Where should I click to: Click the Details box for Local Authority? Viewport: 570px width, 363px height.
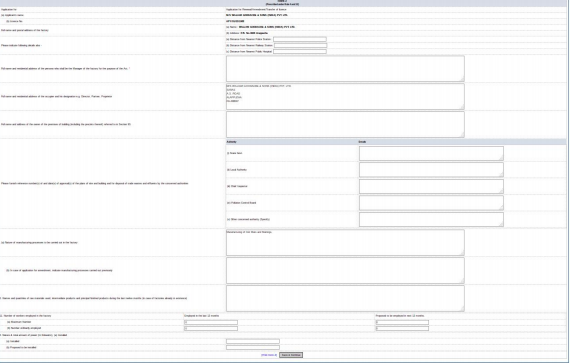point(431,170)
